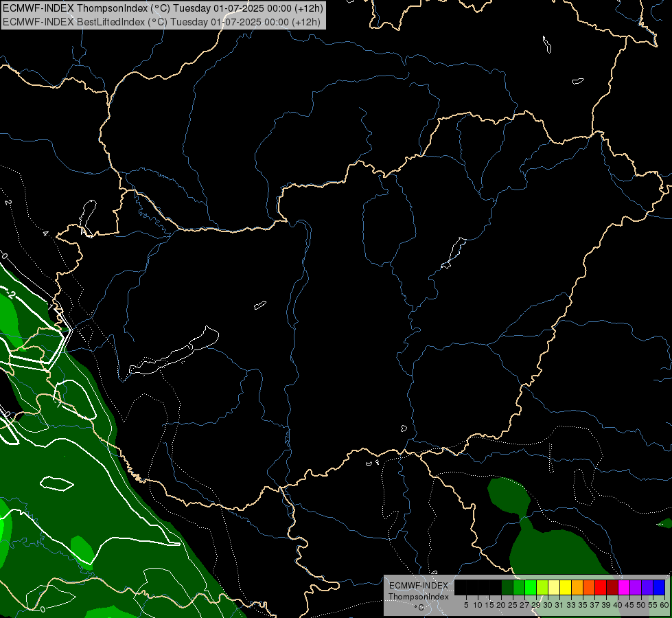672x618 pixels.
Task: Select the lime 29–30 legend swatch
Action: [542, 588]
